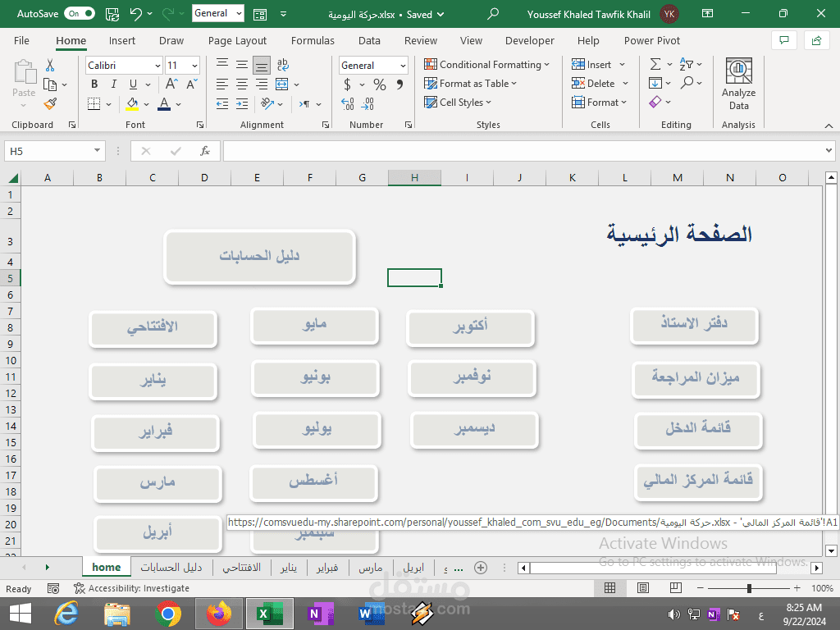Click the Accounting Number Format dollar icon
840x630 pixels.
click(347, 84)
